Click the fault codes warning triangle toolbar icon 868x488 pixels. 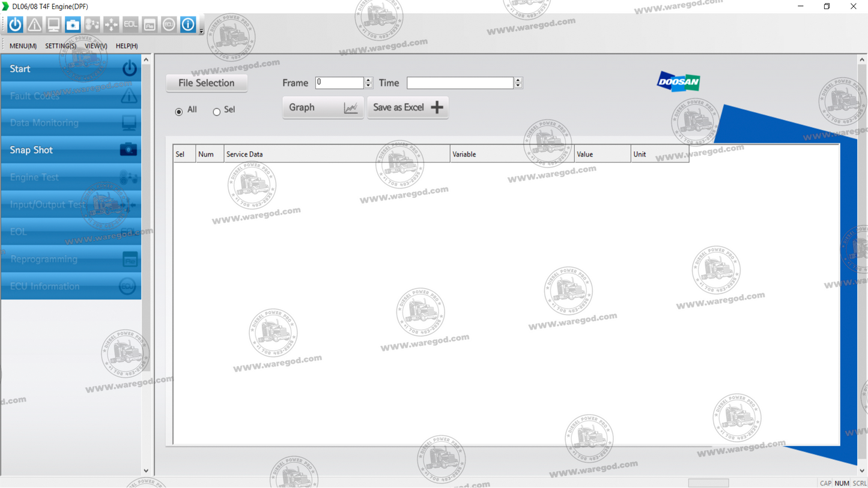pyautogui.click(x=34, y=25)
